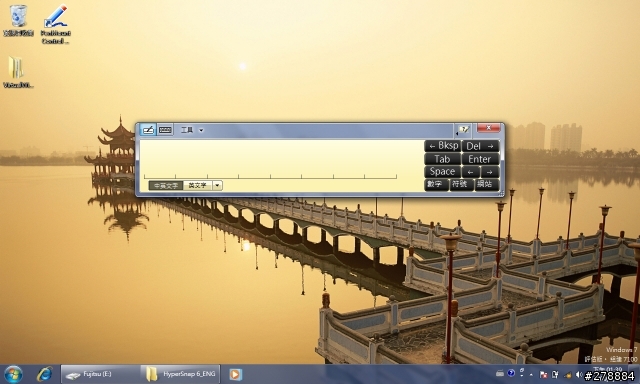Open the 網站 web shortcut pad
The height and width of the screenshot is (384, 640).
pyautogui.click(x=487, y=184)
